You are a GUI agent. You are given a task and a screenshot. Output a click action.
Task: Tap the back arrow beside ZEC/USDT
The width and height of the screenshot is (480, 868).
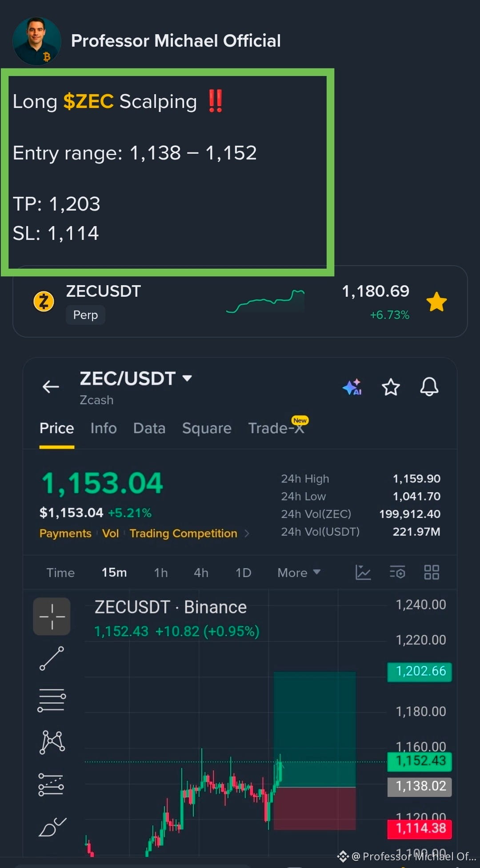click(51, 387)
